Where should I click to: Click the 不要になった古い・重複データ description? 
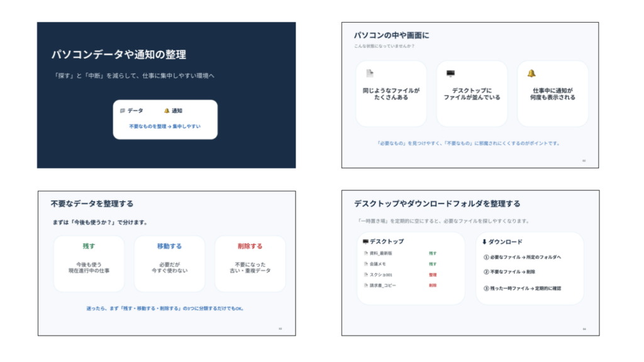250,268
